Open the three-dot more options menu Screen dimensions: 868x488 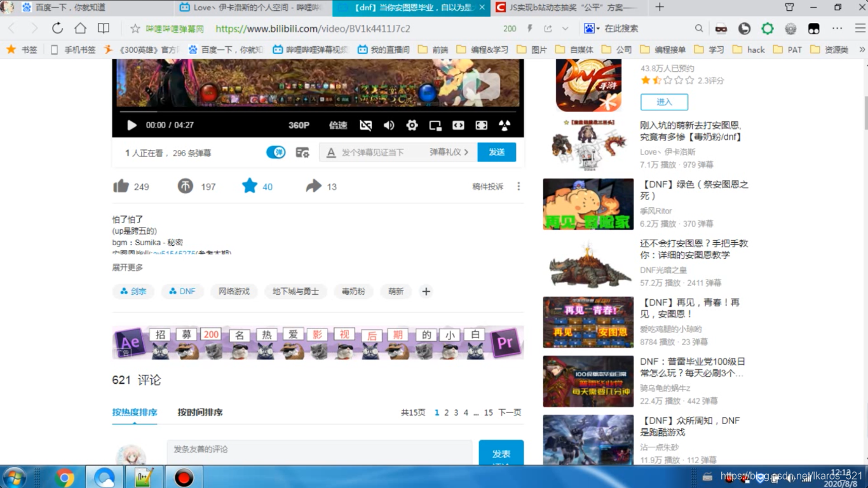click(519, 186)
